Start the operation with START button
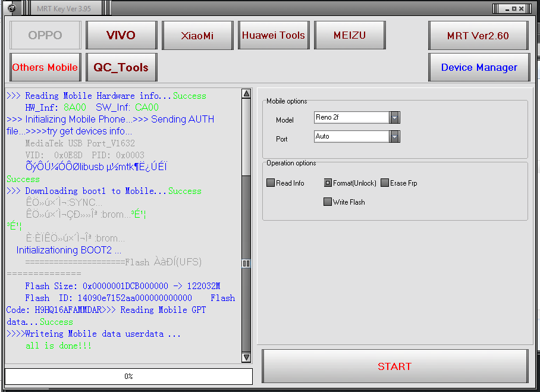The width and height of the screenshot is (540, 392). pyautogui.click(x=395, y=366)
